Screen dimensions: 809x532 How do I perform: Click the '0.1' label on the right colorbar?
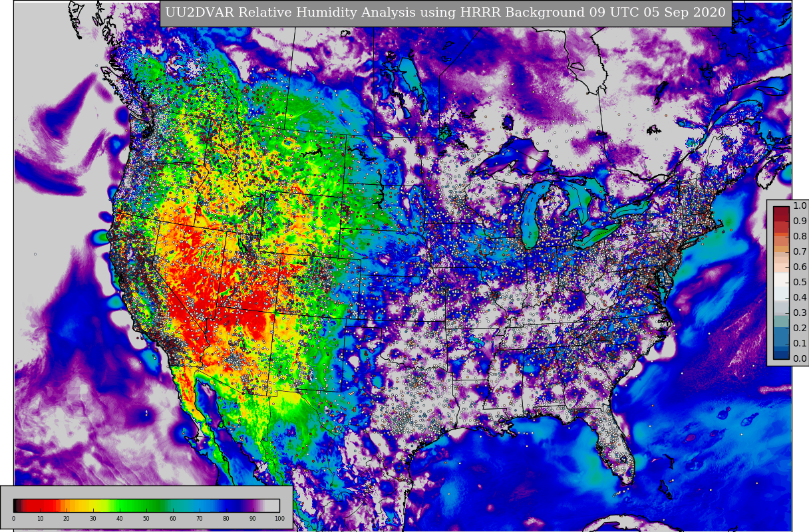(800, 344)
